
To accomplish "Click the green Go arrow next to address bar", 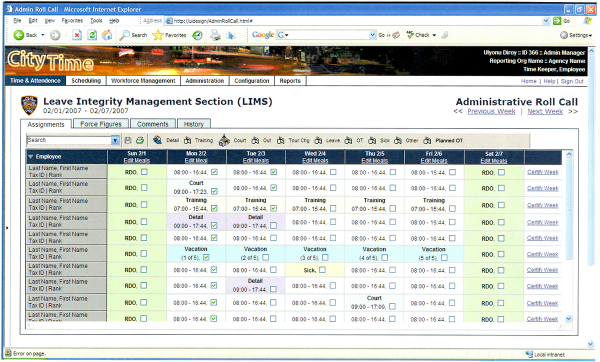I will point(557,21).
